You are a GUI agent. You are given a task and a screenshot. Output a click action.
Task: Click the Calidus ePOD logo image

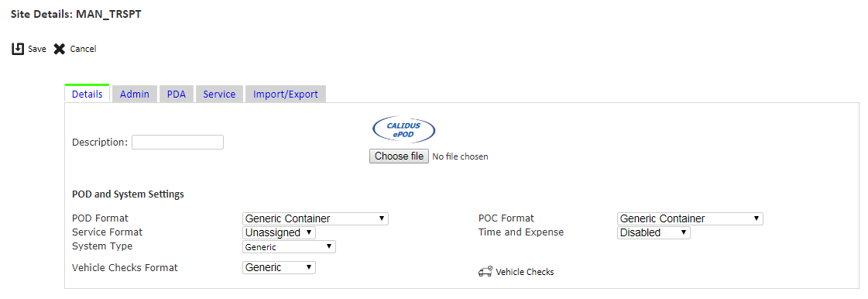click(404, 129)
